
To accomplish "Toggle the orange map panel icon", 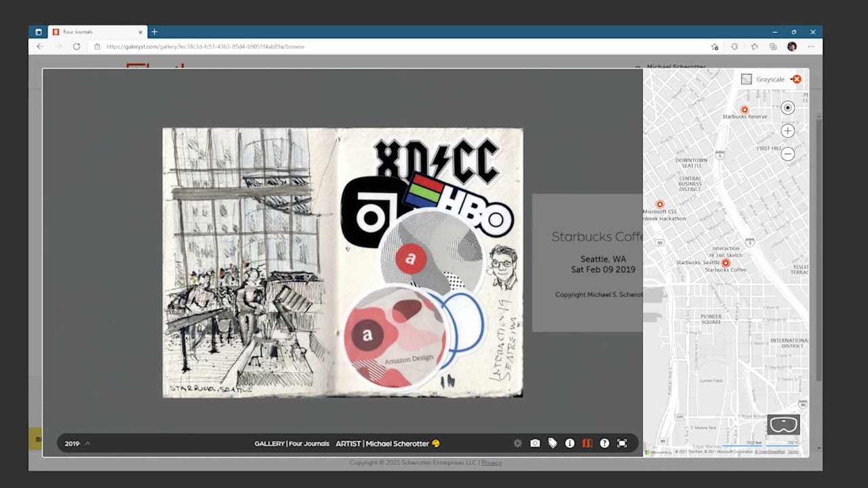I will (587, 443).
